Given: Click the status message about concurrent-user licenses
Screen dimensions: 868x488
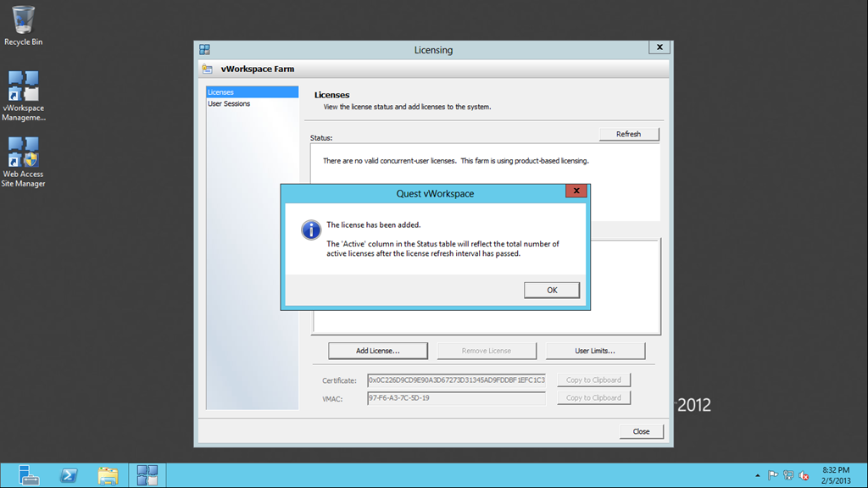Looking at the screenshot, I should pos(455,161).
